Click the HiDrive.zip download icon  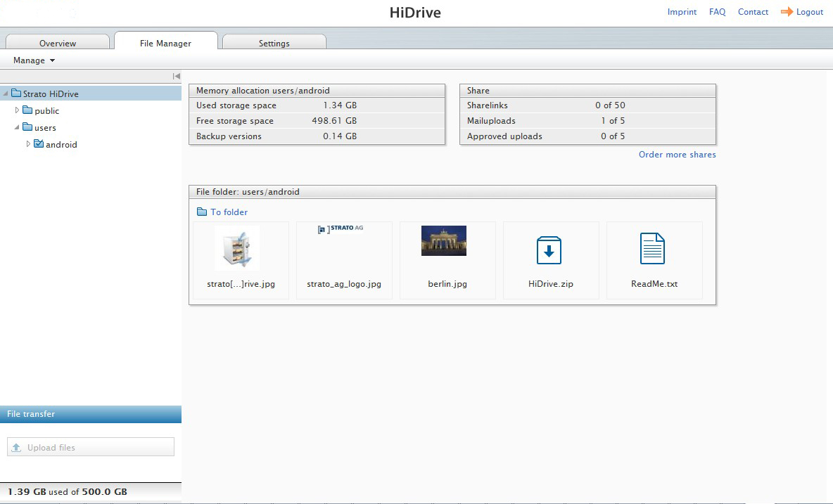click(x=549, y=250)
